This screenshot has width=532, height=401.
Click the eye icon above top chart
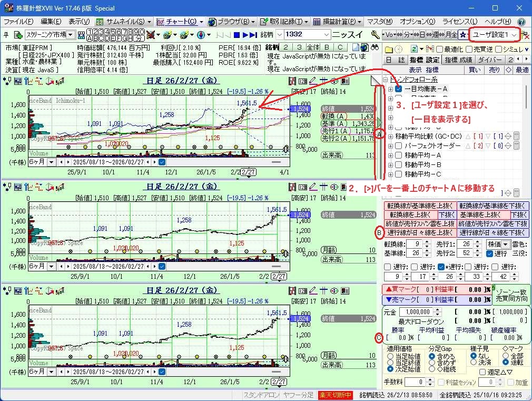coord(334,81)
